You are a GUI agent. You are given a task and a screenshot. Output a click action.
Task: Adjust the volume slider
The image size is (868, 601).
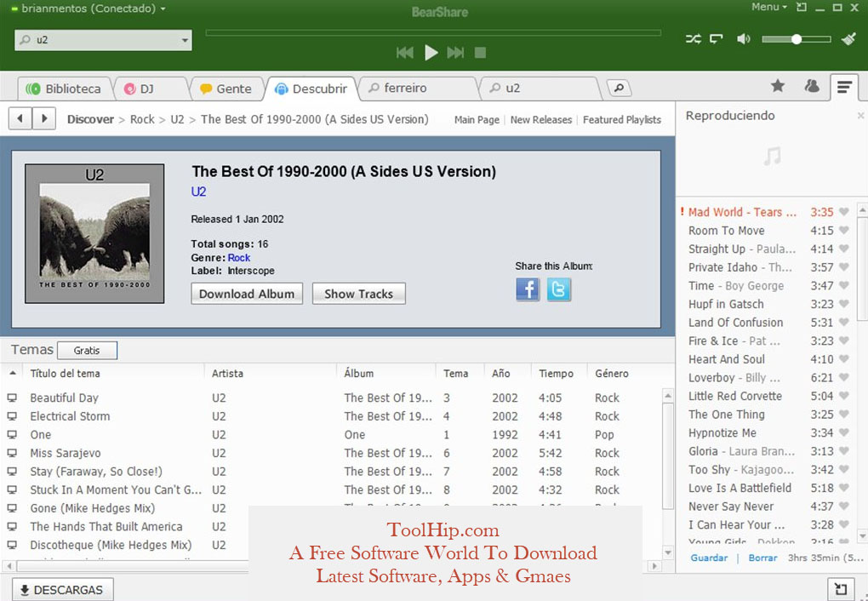pyautogui.click(x=796, y=39)
